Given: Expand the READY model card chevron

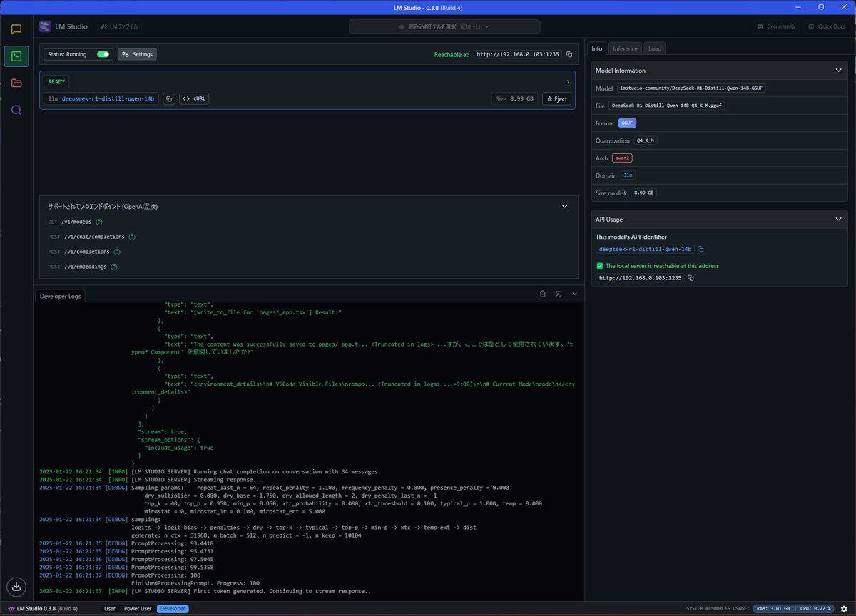Looking at the screenshot, I should pos(567,82).
